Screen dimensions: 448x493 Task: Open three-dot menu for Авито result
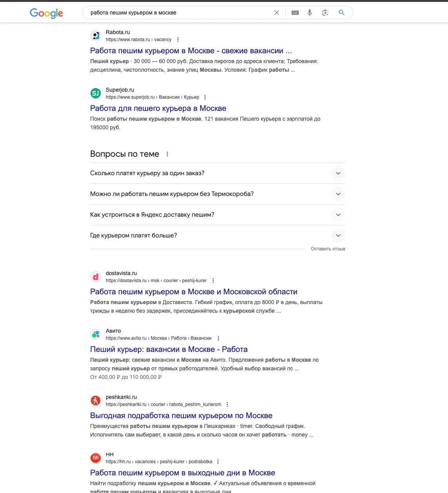[218, 338]
